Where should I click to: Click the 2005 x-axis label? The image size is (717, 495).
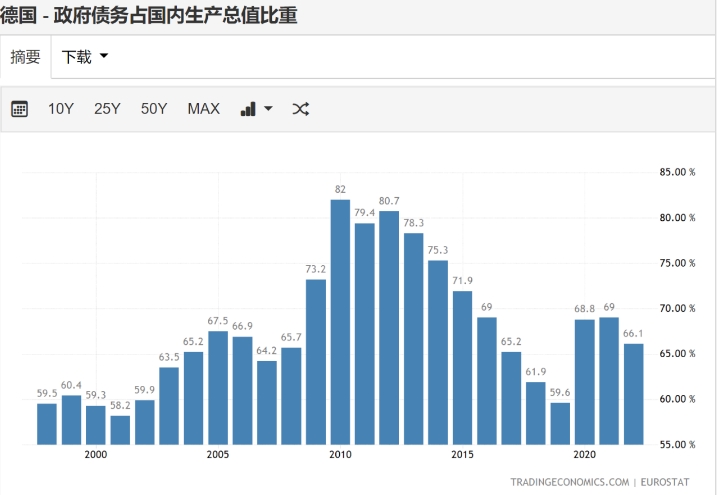[x=218, y=454]
